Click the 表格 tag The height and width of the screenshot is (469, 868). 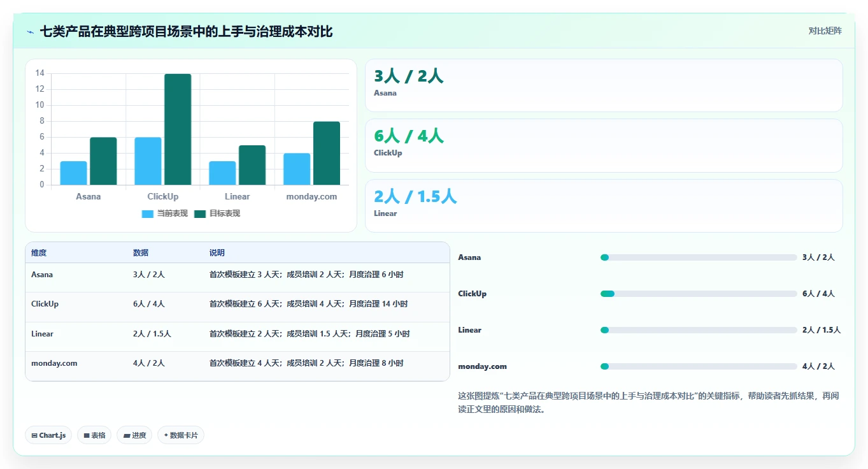[94, 435]
